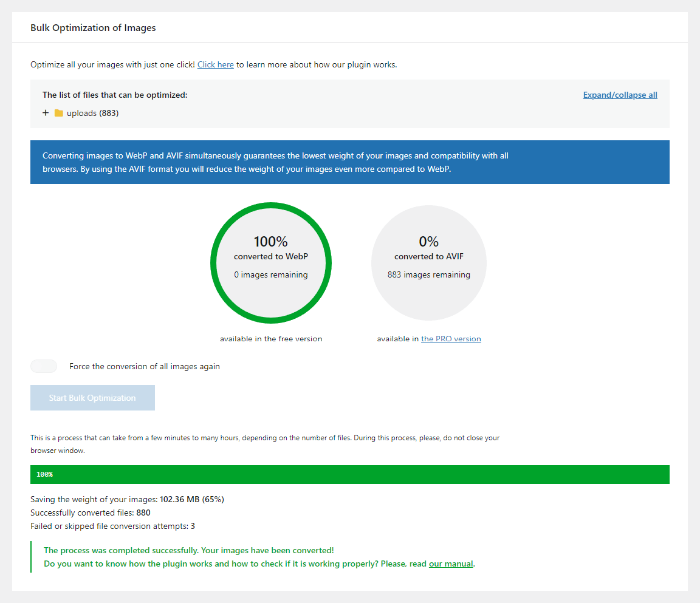Open the PRO version link
Image resolution: width=700 pixels, height=603 pixels.
451,339
